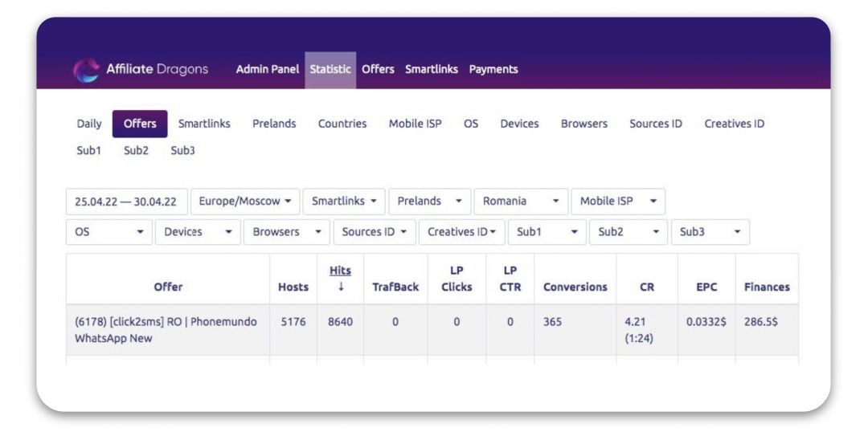Open the Sub3 filter dropdown
This screenshot has width=868, height=436.
point(710,232)
